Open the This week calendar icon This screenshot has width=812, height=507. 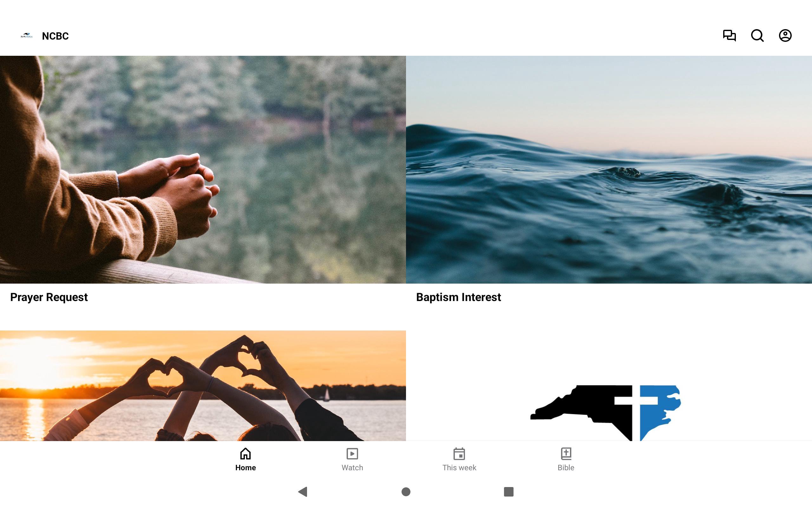pos(459,454)
